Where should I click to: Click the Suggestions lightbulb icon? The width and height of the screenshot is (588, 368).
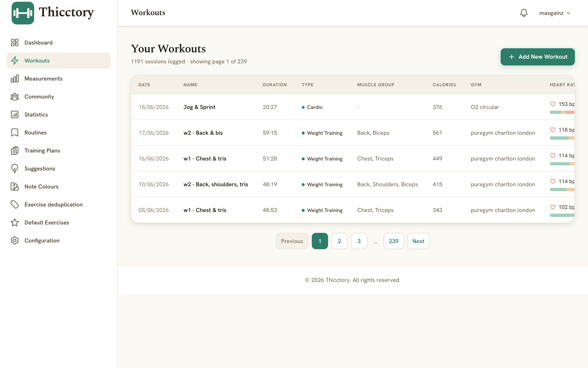click(14, 169)
